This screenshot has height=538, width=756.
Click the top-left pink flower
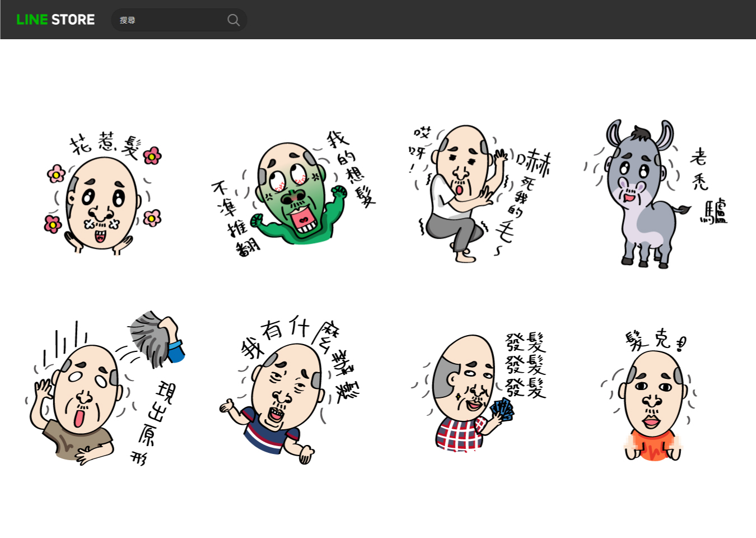coord(56,174)
